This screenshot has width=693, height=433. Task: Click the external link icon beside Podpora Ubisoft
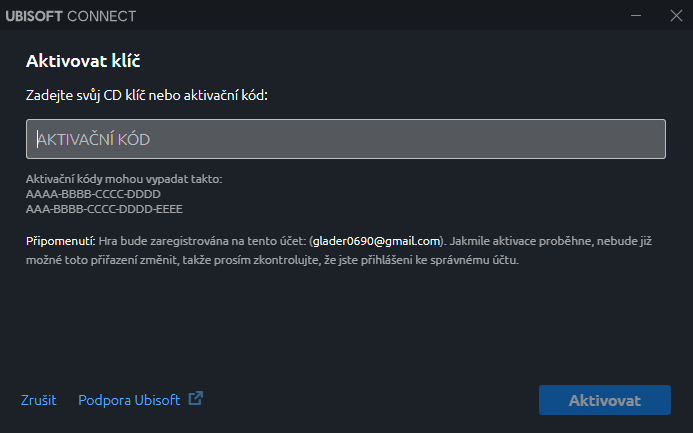[195, 399]
